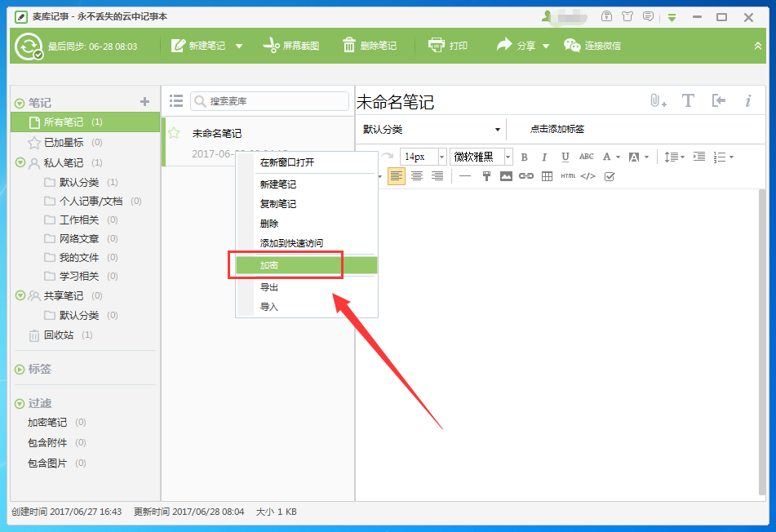Toggle underline formatting
Viewport: 776px width, 532px height.
(x=566, y=156)
